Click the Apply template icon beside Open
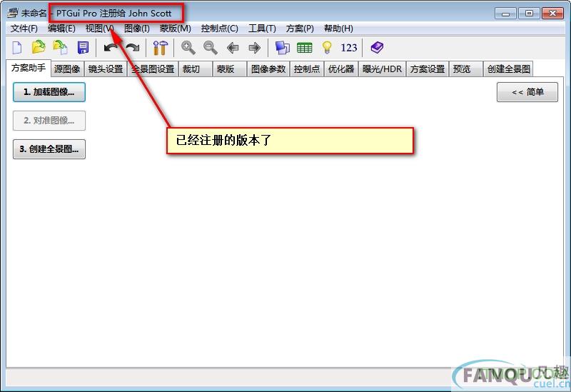This screenshot has height=392, width=571. pos(61,47)
